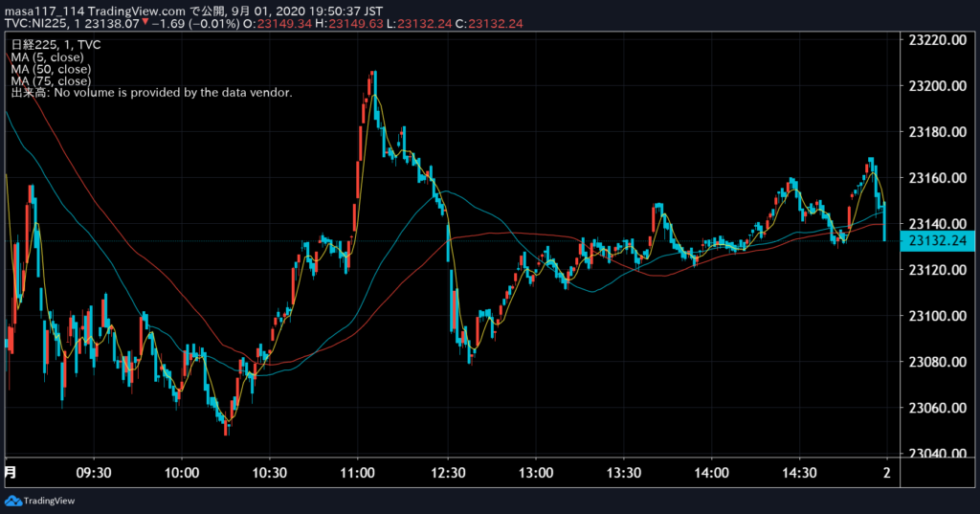Click the 23100.00 price axis label
The width and height of the screenshot is (980, 514).
(x=938, y=316)
